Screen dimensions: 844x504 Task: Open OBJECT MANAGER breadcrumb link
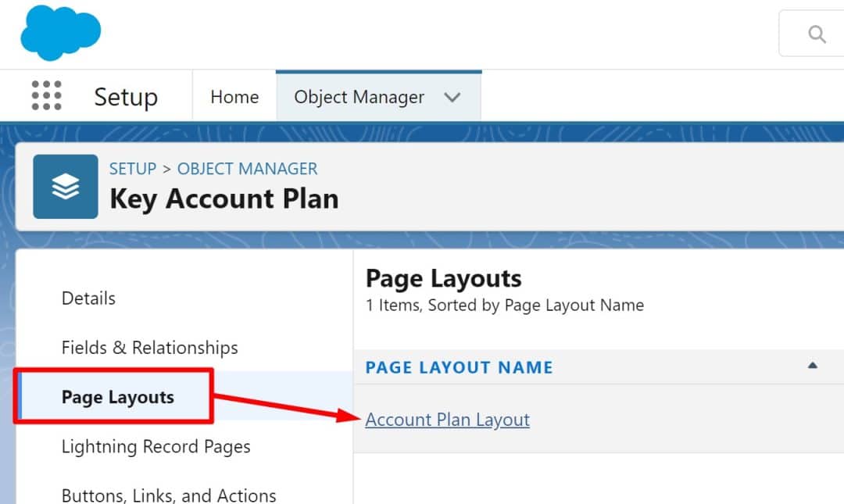point(247,168)
